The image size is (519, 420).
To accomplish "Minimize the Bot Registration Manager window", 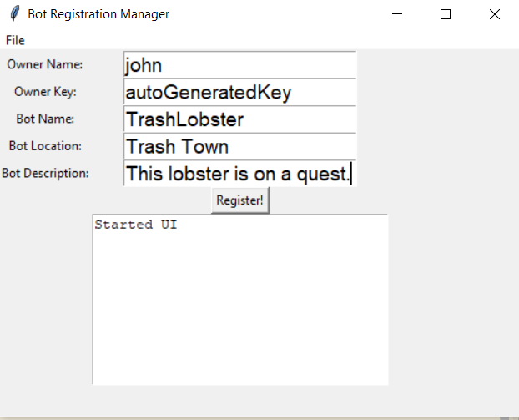I will pyautogui.click(x=397, y=14).
